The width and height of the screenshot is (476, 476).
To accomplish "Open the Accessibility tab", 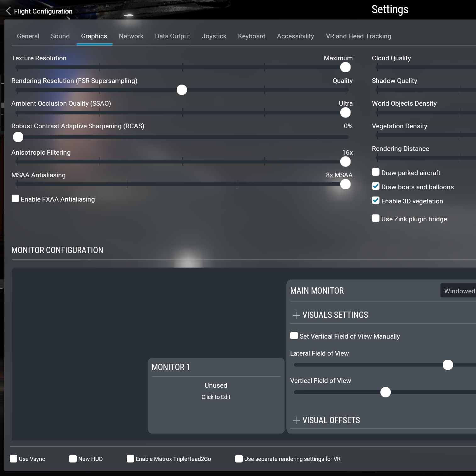I will tap(296, 36).
